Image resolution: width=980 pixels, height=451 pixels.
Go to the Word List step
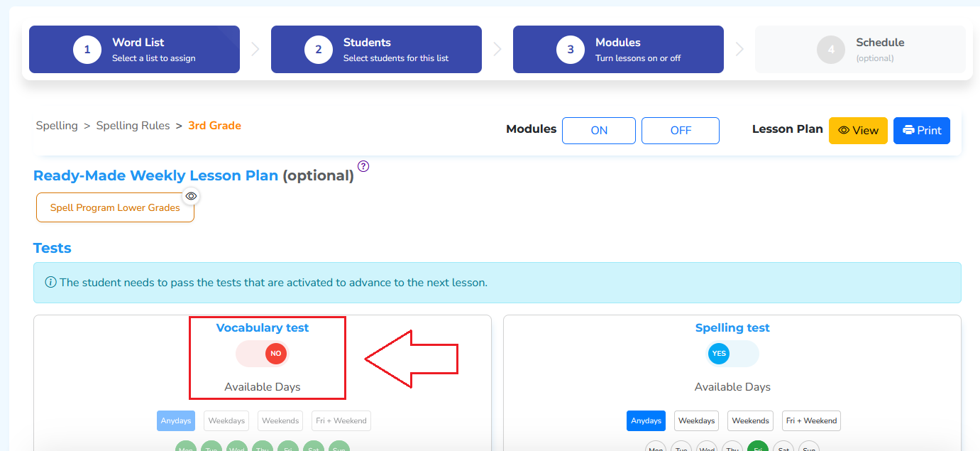(134, 50)
